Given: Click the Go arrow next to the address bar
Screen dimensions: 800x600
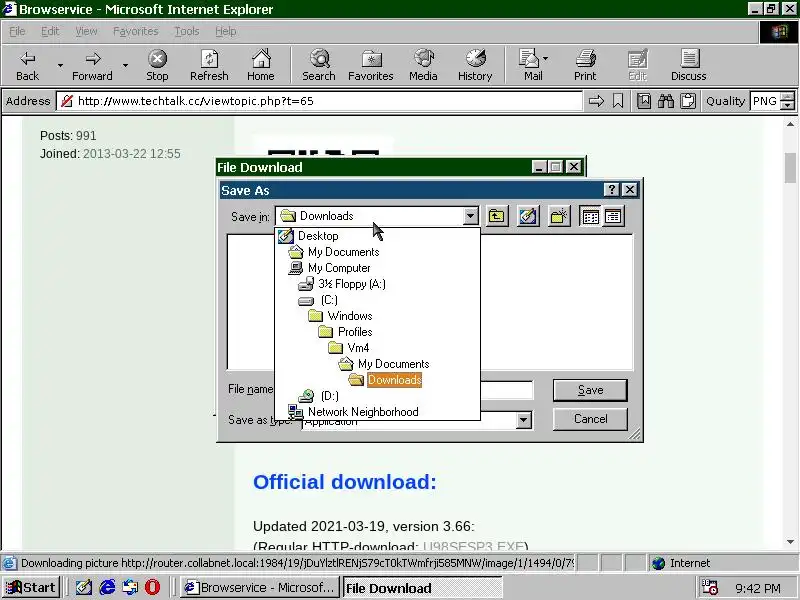Looking at the screenshot, I should click(596, 101).
